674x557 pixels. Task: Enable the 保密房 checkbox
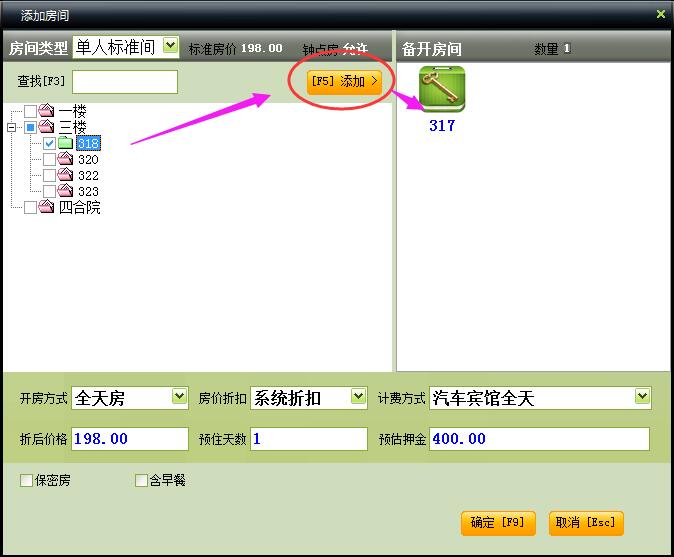(x=27, y=481)
